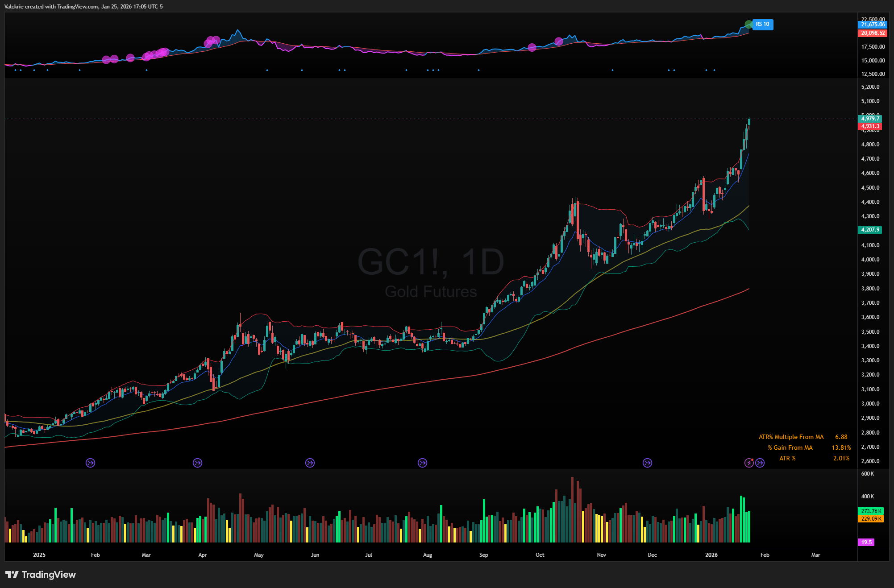The height and width of the screenshot is (588, 894).
Task: Click the TradingView logo
Action: coord(41,575)
